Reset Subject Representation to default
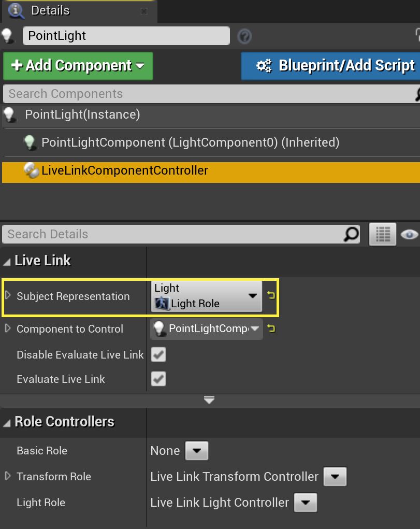This screenshot has width=420, height=529. 271,295
